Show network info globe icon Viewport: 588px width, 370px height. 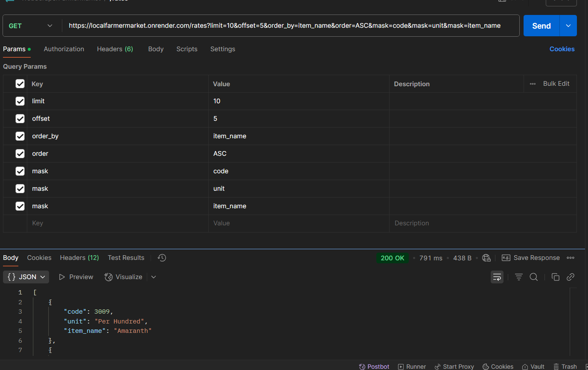486,258
